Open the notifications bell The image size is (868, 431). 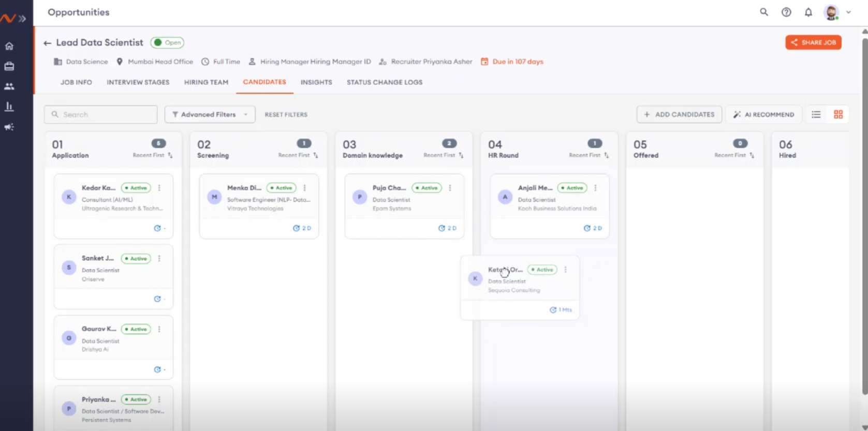[x=808, y=12]
